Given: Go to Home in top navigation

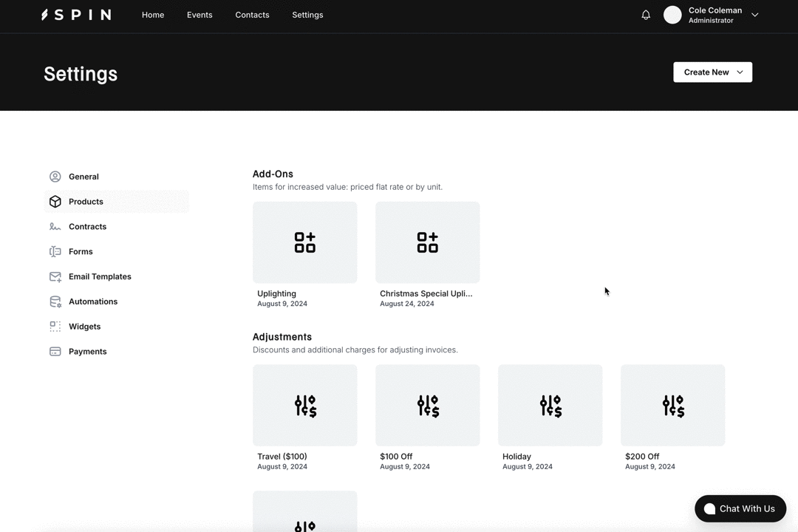Looking at the screenshot, I should (153, 15).
